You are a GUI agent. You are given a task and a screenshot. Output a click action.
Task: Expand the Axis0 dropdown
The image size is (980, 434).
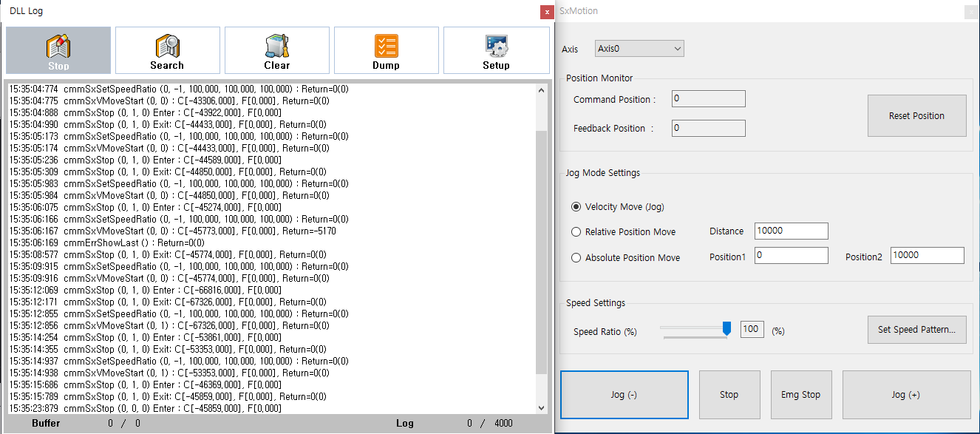[639, 49]
